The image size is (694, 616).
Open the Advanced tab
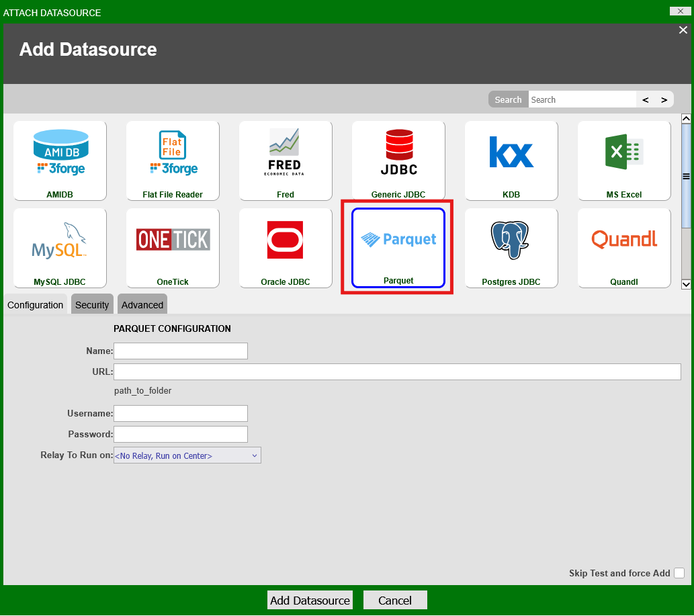142,305
